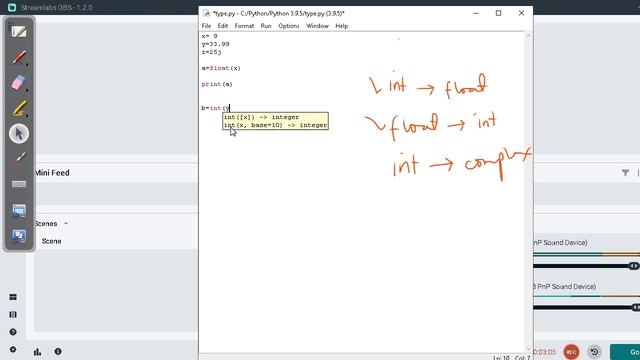This screenshot has width=640, height=360.
Task: Select the pink eraser tool
Action: click(x=19, y=83)
